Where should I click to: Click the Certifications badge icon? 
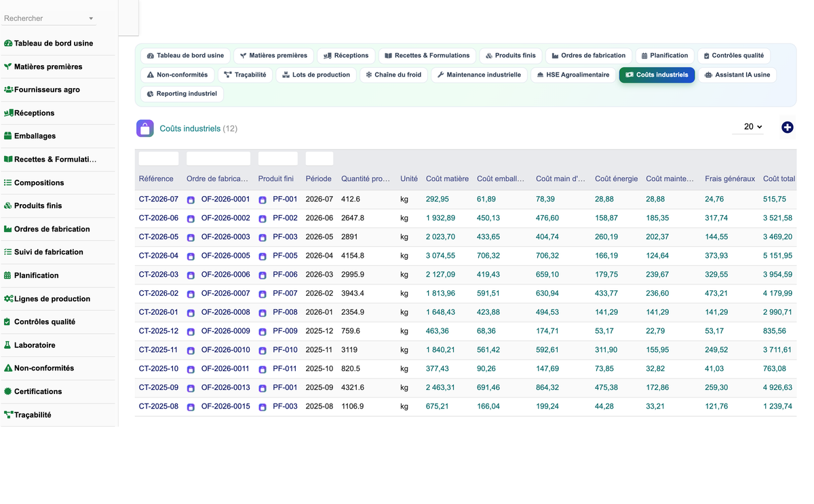tap(8, 391)
